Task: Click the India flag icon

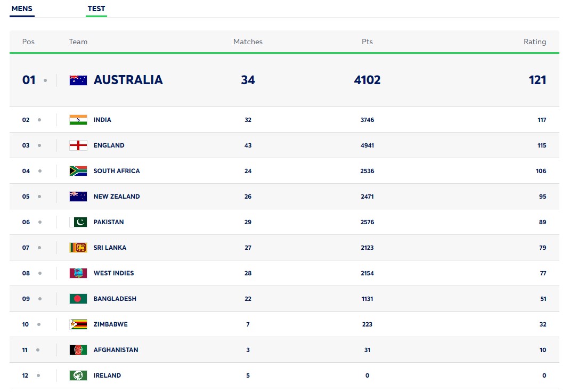Action: pyautogui.click(x=78, y=120)
